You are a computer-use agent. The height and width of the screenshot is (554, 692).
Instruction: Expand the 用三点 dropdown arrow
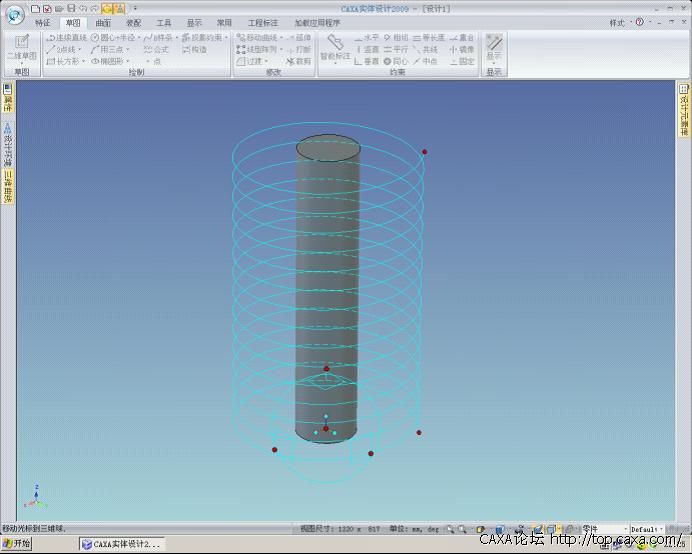[x=128, y=49]
